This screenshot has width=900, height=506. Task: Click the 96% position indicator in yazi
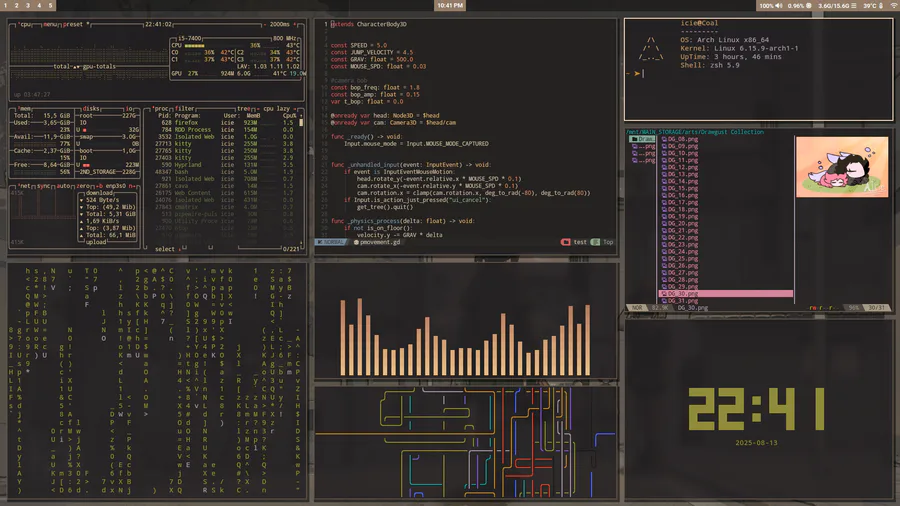[x=854, y=308]
